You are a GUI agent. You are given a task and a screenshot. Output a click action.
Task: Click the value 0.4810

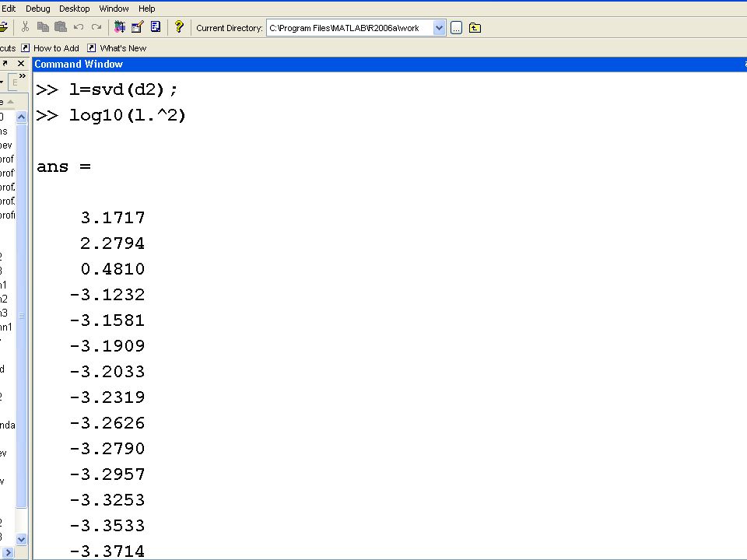[x=112, y=269]
